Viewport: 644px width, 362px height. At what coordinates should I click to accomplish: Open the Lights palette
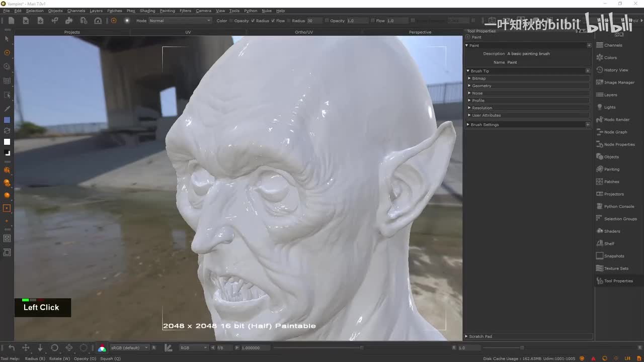point(606,107)
